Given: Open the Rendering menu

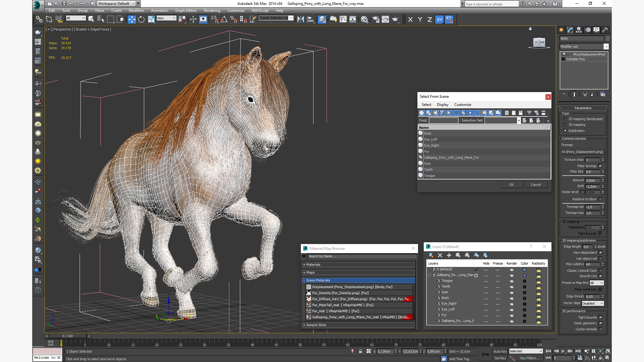Looking at the screenshot, I should tap(212, 10).
